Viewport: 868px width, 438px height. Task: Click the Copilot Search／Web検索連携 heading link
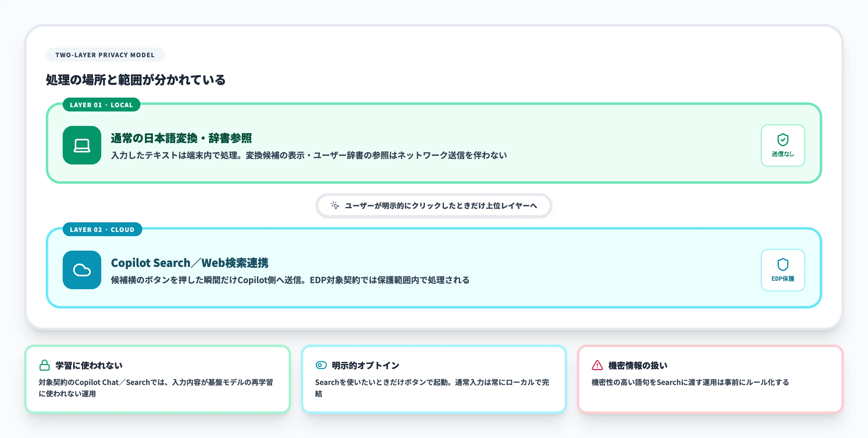coord(190,263)
